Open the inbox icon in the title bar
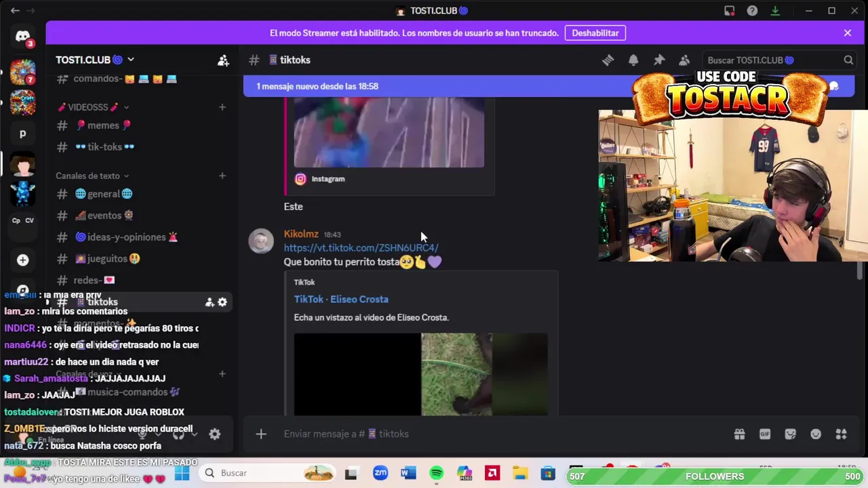This screenshot has height=488, width=868. tap(730, 11)
